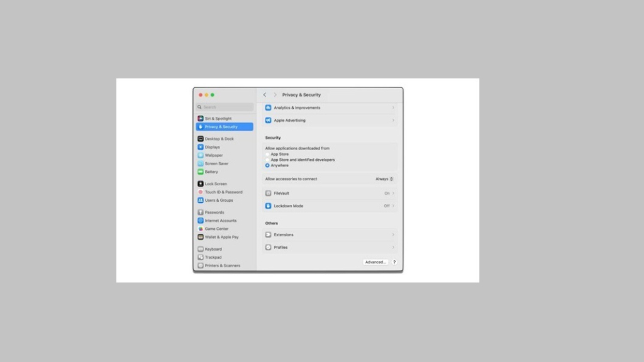Click the Displays sidebar icon

pos(201,147)
